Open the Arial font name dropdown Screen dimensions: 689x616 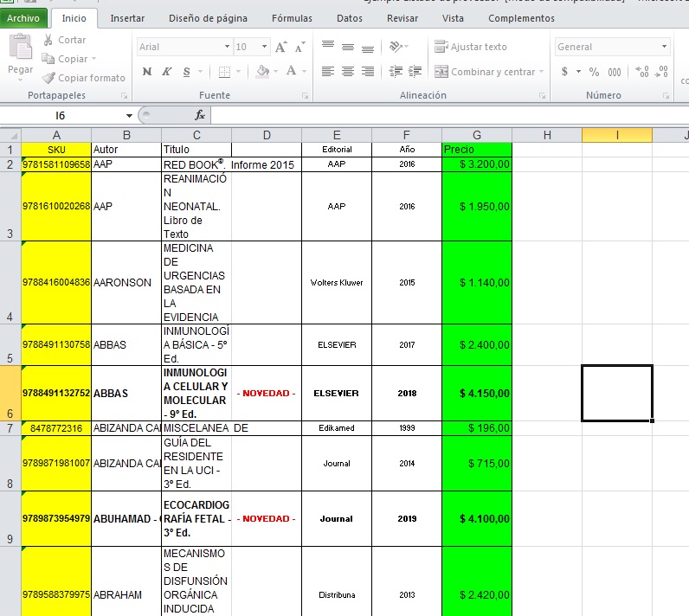point(227,47)
